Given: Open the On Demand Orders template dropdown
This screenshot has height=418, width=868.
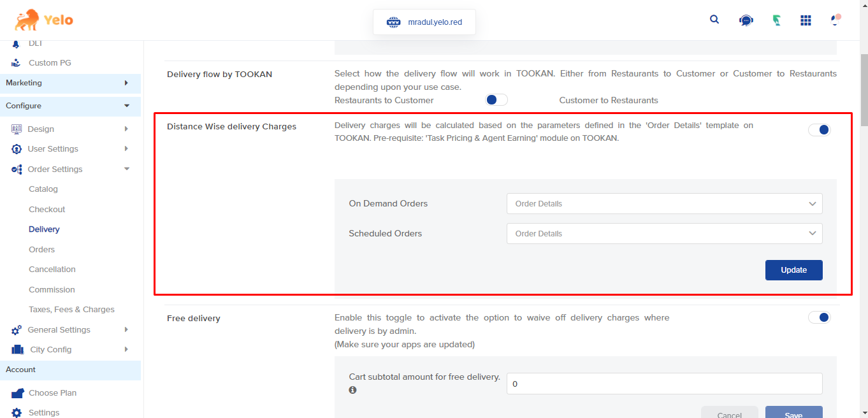Looking at the screenshot, I should click(x=664, y=203).
